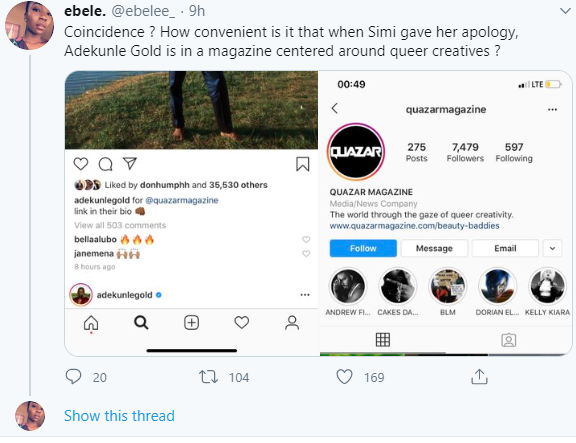Image resolution: width=576 pixels, height=443 pixels.
Task: Expand the suggested accounts dropdown arrow
Action: pos(552,248)
